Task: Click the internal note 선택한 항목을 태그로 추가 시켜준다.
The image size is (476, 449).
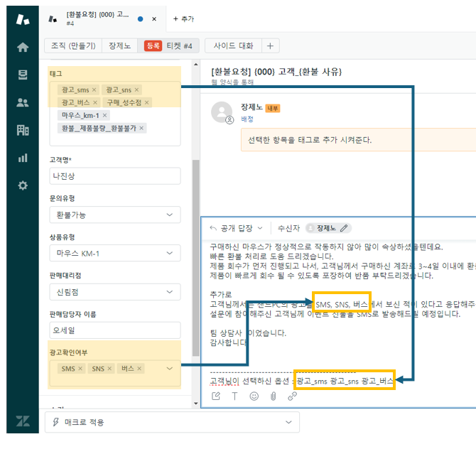Action: tap(358, 140)
